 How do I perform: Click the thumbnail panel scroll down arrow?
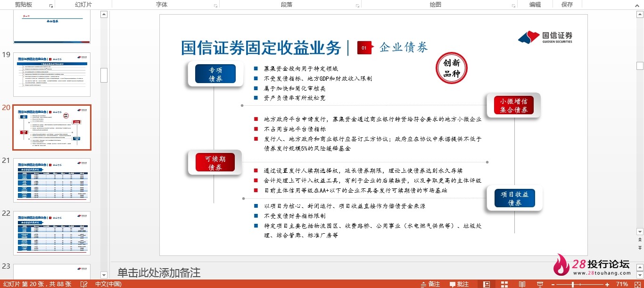104,275
